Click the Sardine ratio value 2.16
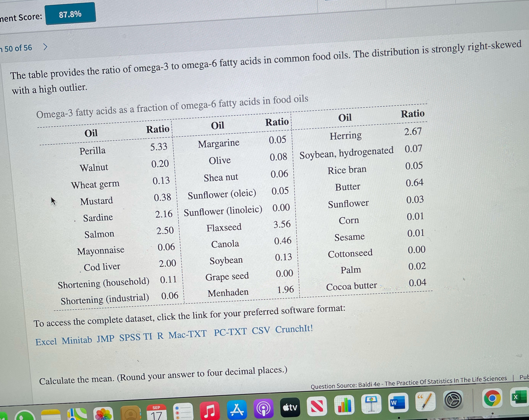The image size is (529, 420). click(164, 214)
